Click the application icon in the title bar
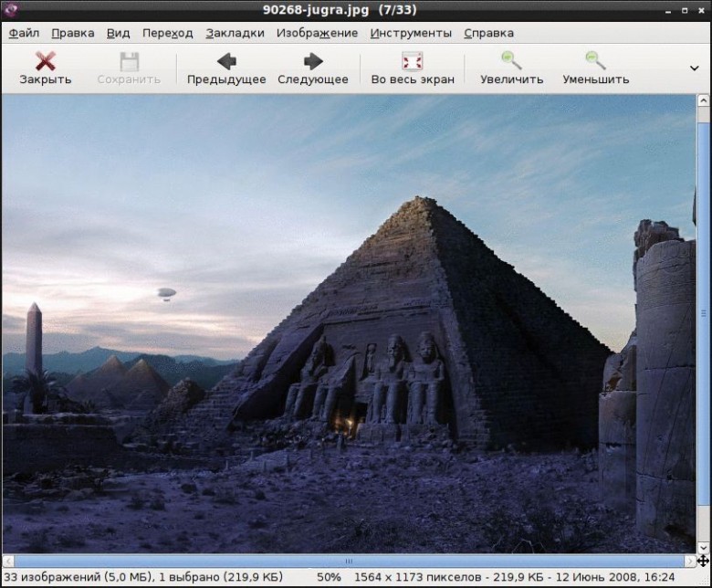The height and width of the screenshot is (588, 712). click(11, 10)
